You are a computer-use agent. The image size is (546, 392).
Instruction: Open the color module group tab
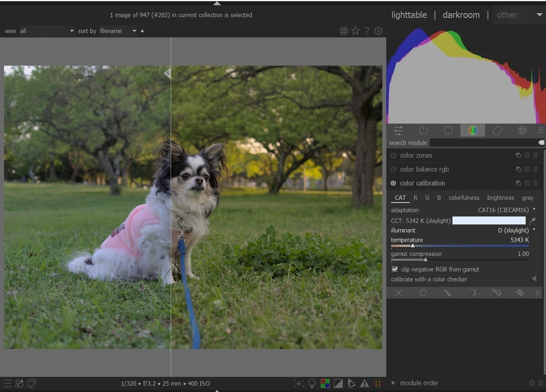(473, 131)
